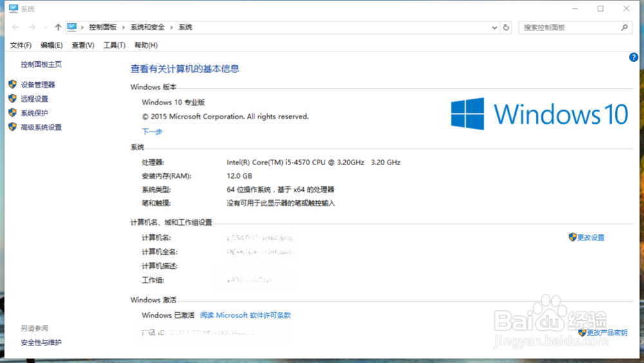The image size is (644, 363).
Task: Click 系统 in the breadcrumb
Action: [x=185, y=27]
